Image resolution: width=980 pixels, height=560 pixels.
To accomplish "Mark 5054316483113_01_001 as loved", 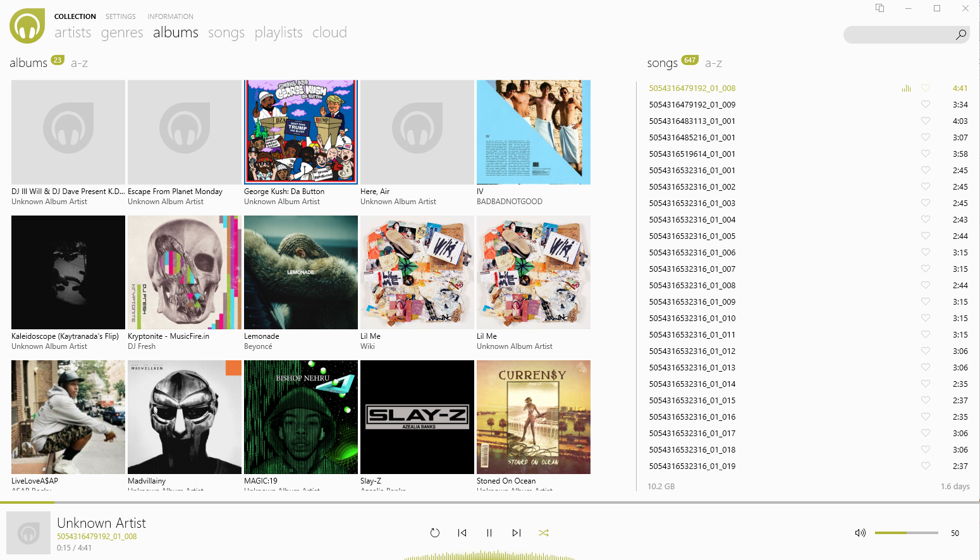I will 926,121.
